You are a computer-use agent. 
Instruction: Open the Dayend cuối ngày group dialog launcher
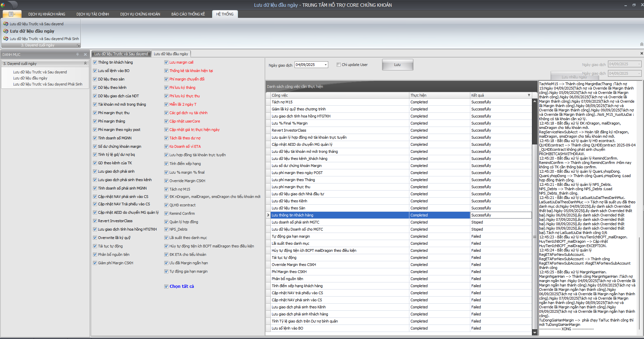point(78,45)
